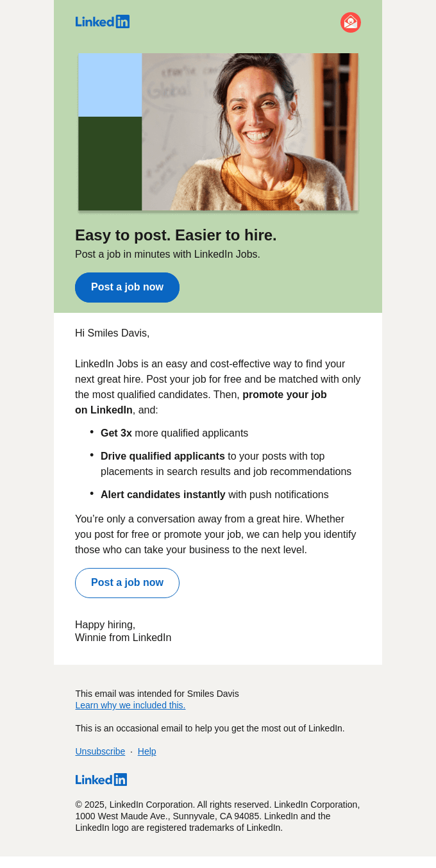Click the outlined 'Post a job now' button

127,583
